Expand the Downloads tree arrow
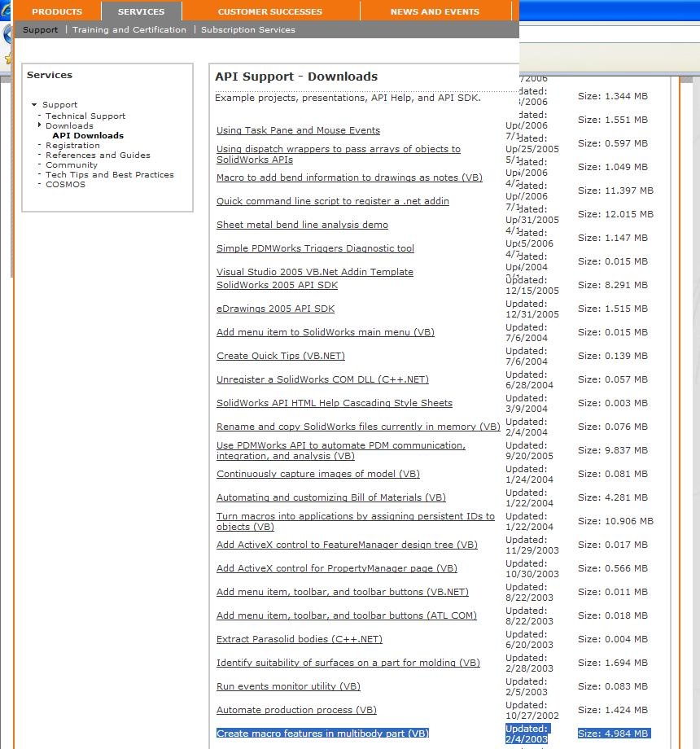Screen dimensions: 700x749 (40, 125)
